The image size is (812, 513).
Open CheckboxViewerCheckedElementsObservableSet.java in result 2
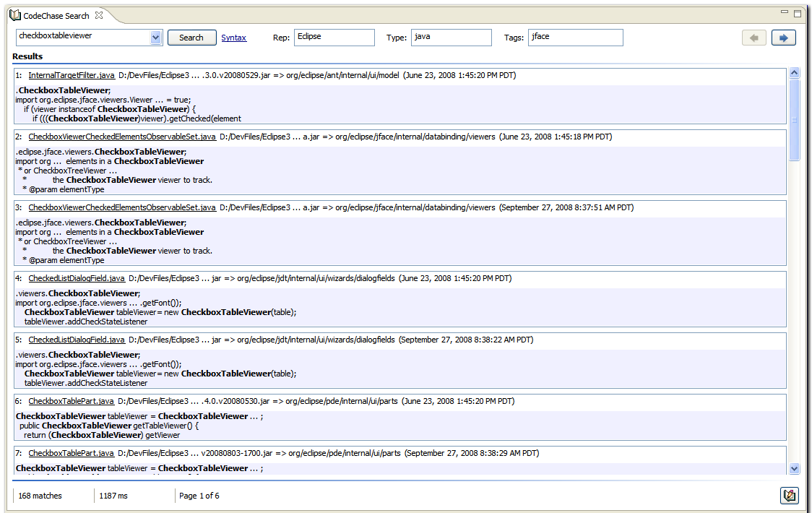tap(121, 137)
